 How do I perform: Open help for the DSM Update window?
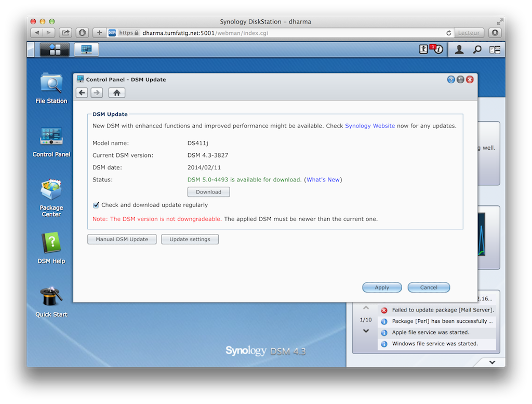point(451,80)
